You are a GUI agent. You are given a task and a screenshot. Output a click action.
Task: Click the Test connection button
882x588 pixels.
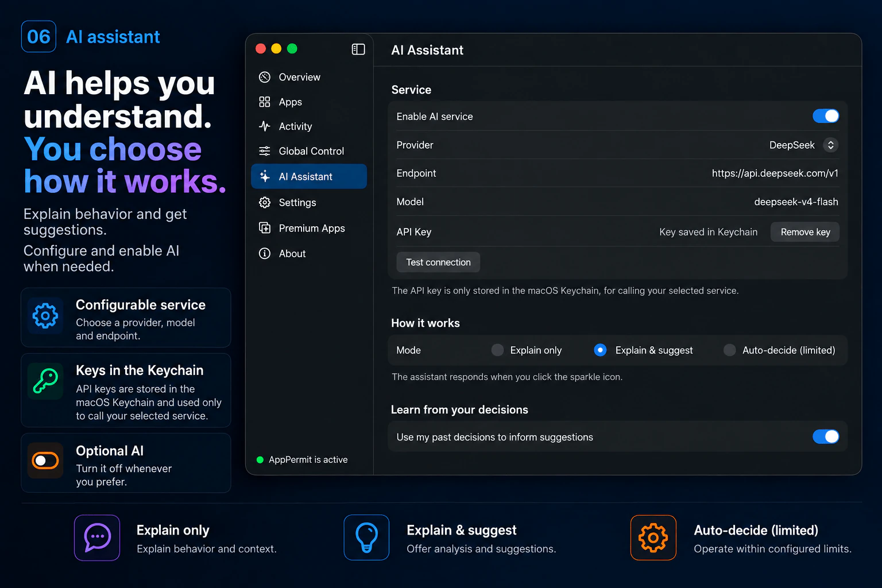(438, 262)
